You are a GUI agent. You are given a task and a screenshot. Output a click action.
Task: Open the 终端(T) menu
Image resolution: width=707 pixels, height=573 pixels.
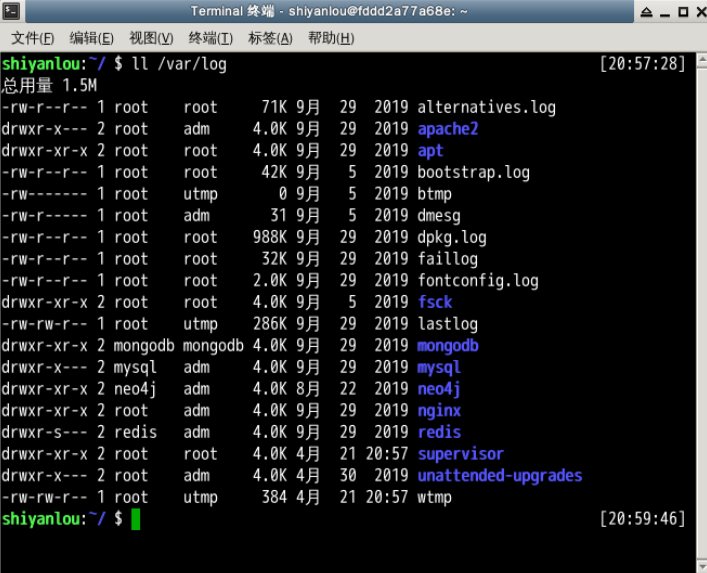pyautogui.click(x=210, y=38)
